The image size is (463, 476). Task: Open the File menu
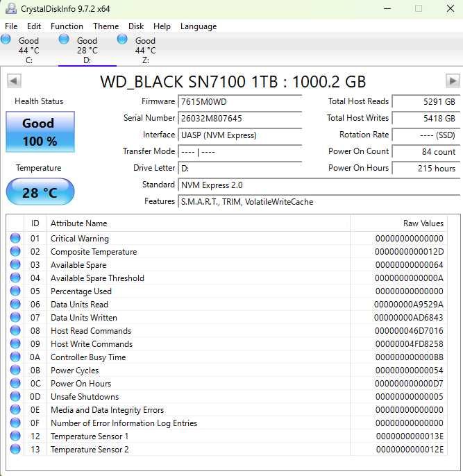11,26
